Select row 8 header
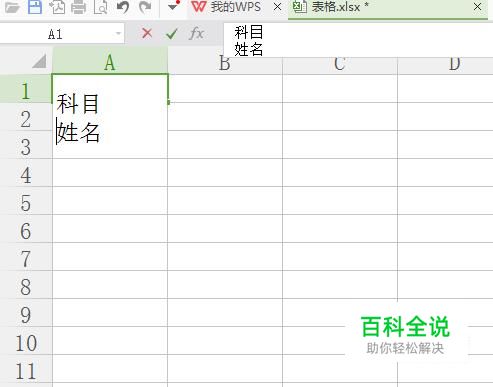This screenshot has width=493, height=387. tap(26, 285)
